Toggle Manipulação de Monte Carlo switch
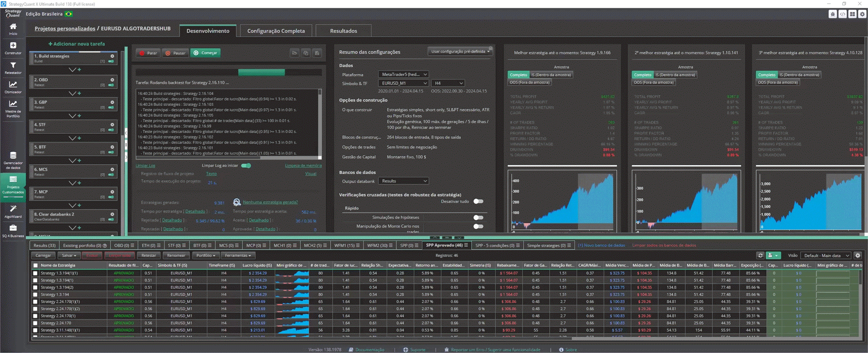The image size is (868, 353). click(x=478, y=226)
